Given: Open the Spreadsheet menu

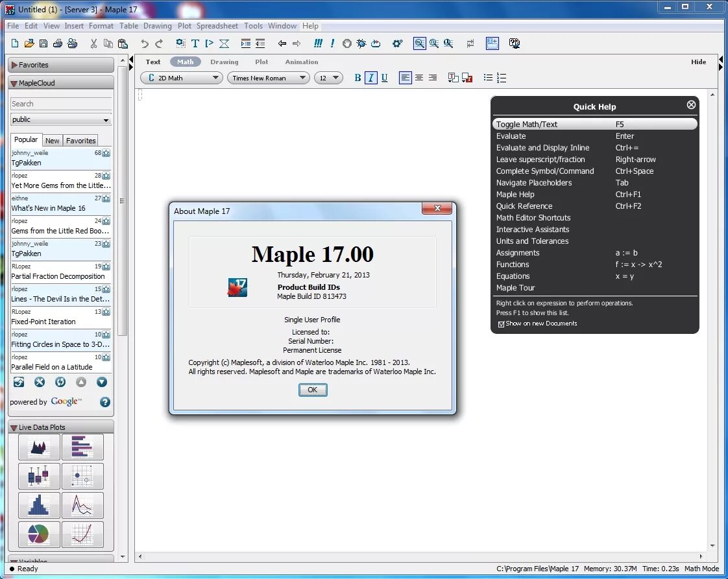Looking at the screenshot, I should coord(217,26).
